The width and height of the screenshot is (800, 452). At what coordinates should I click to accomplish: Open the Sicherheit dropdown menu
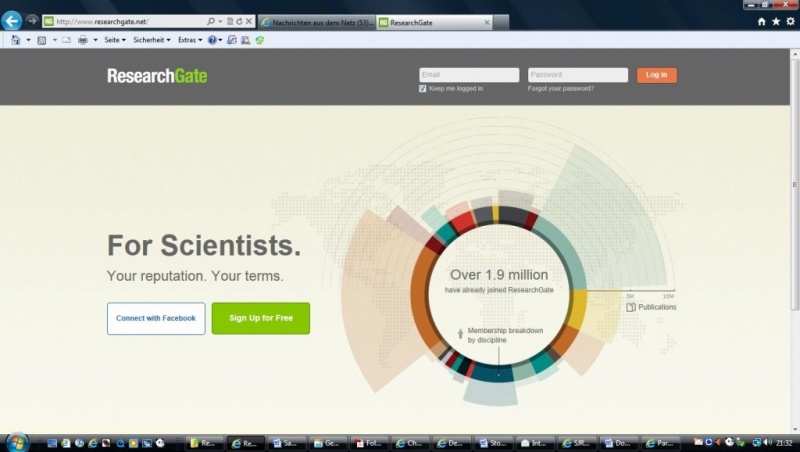[x=152, y=40]
